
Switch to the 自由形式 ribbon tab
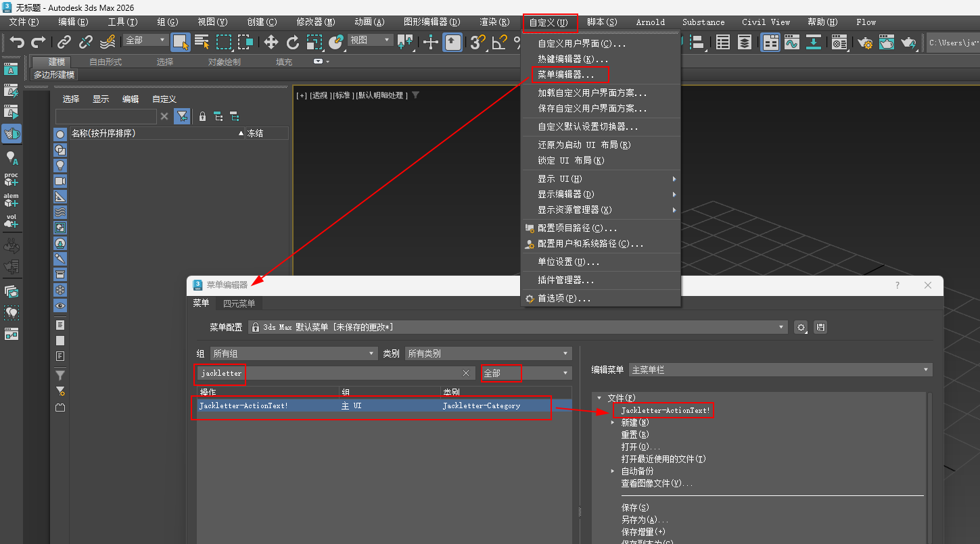(x=106, y=61)
